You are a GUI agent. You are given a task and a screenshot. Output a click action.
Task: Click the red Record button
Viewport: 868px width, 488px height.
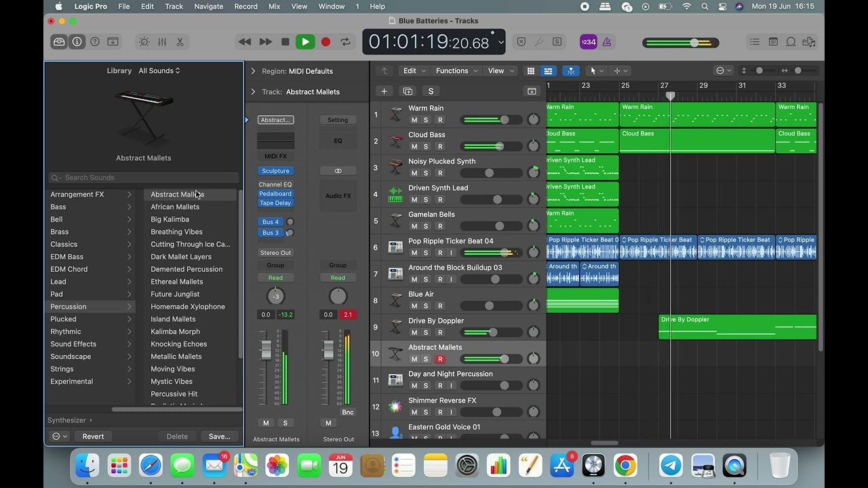point(325,42)
